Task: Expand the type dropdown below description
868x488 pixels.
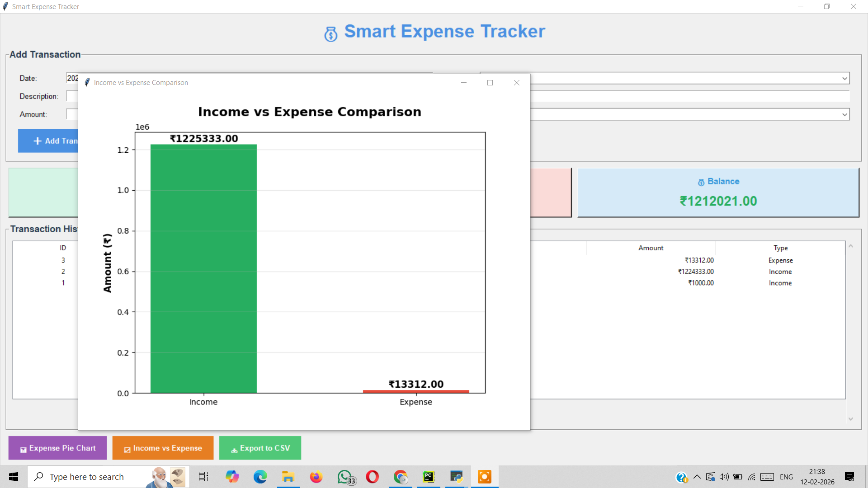Action: pyautogui.click(x=844, y=114)
